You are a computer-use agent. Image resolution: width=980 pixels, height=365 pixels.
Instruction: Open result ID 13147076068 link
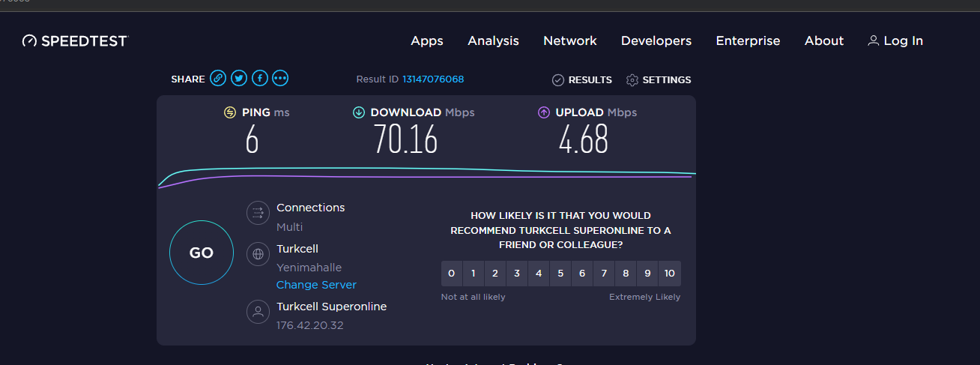point(433,79)
